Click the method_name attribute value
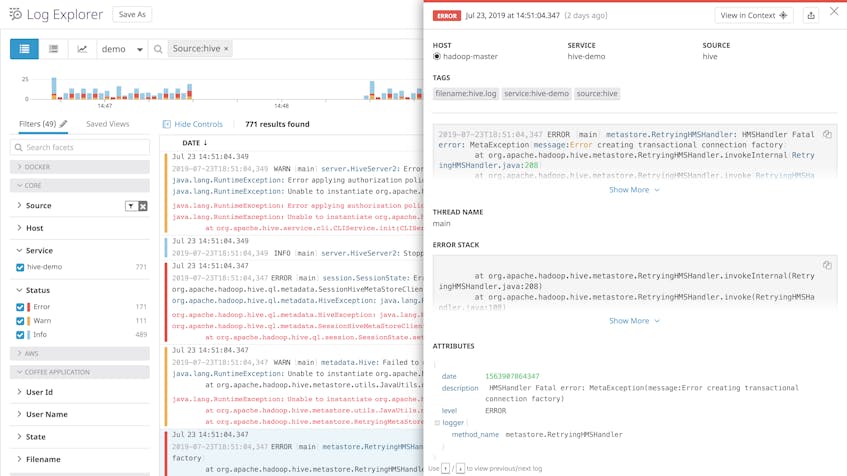Image resolution: width=847 pixels, height=476 pixels. click(x=564, y=434)
